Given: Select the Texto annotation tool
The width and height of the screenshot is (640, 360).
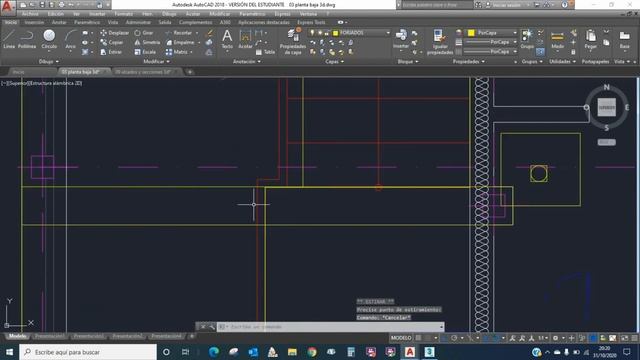Looking at the screenshot, I should [227, 39].
